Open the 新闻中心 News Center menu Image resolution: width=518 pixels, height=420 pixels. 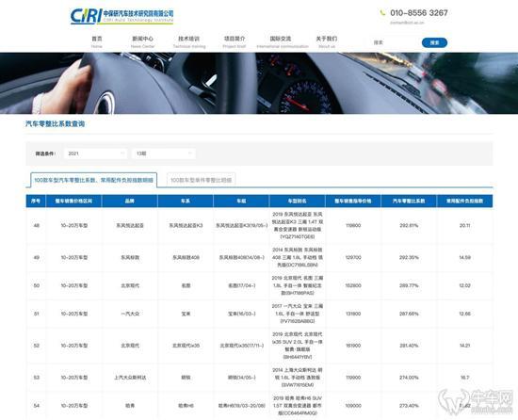tap(142, 42)
